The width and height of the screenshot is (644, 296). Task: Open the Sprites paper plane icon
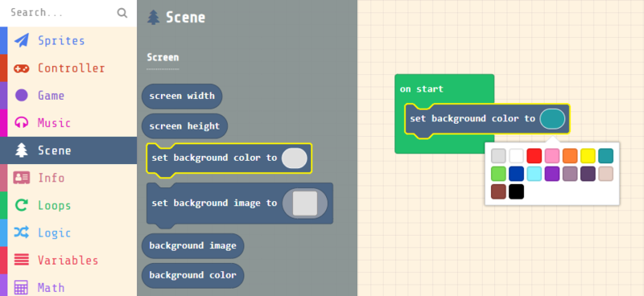point(22,41)
